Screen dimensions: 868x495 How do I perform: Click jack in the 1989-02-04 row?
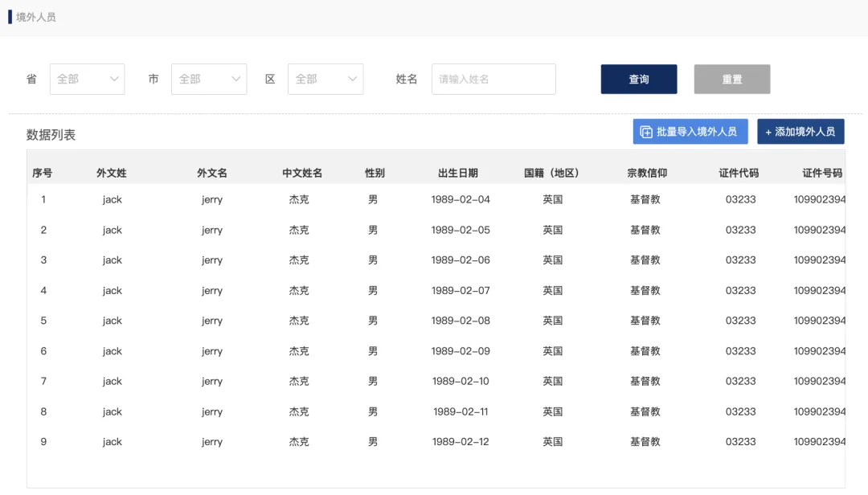(x=112, y=200)
